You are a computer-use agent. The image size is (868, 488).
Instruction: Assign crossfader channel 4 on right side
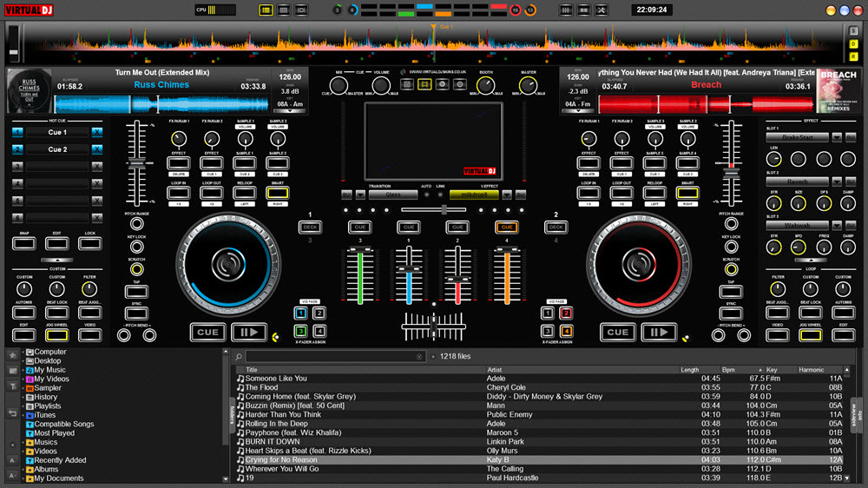[x=566, y=331]
